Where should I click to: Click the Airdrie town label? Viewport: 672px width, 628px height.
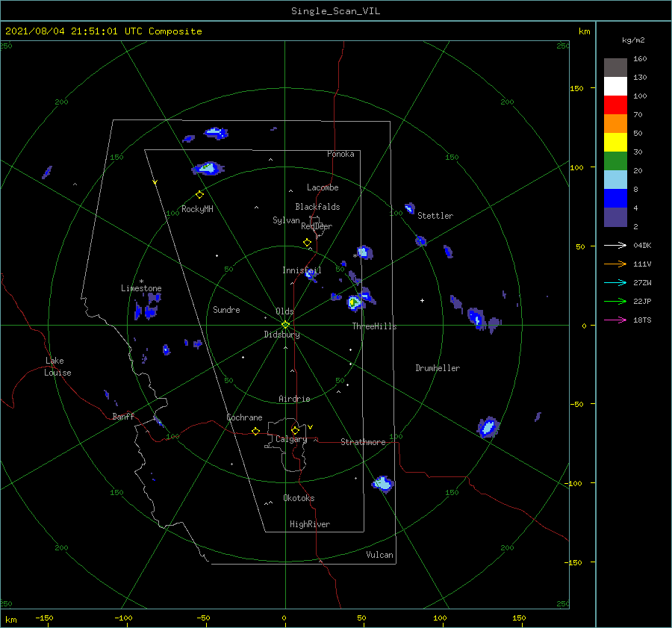[x=294, y=399]
